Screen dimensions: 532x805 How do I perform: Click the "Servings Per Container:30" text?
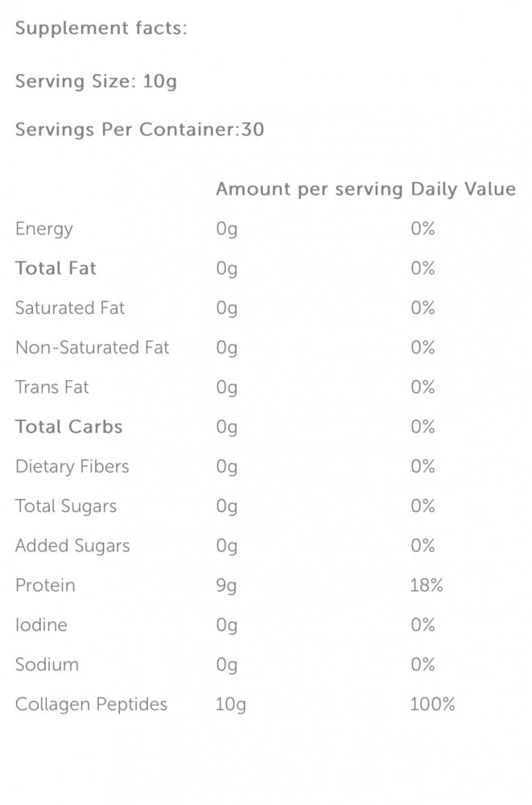click(139, 130)
